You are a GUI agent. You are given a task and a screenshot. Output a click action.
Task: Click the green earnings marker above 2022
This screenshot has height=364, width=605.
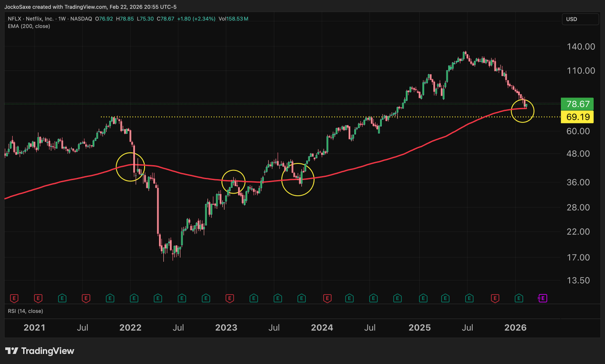click(x=134, y=298)
